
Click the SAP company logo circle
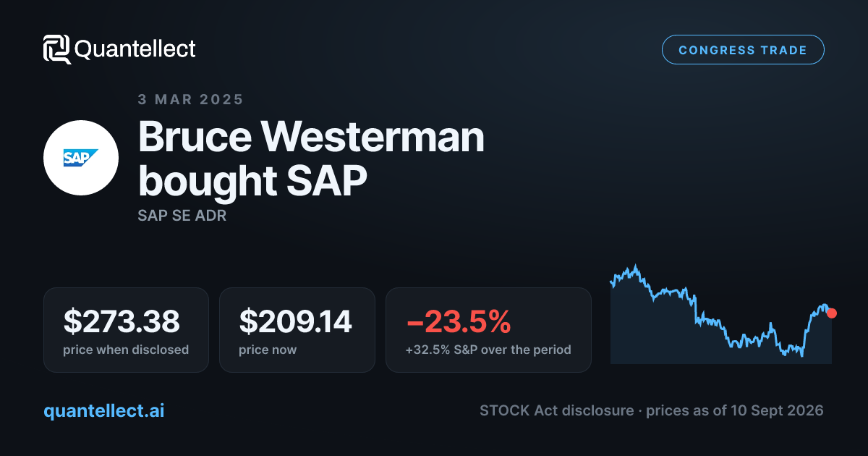81,158
